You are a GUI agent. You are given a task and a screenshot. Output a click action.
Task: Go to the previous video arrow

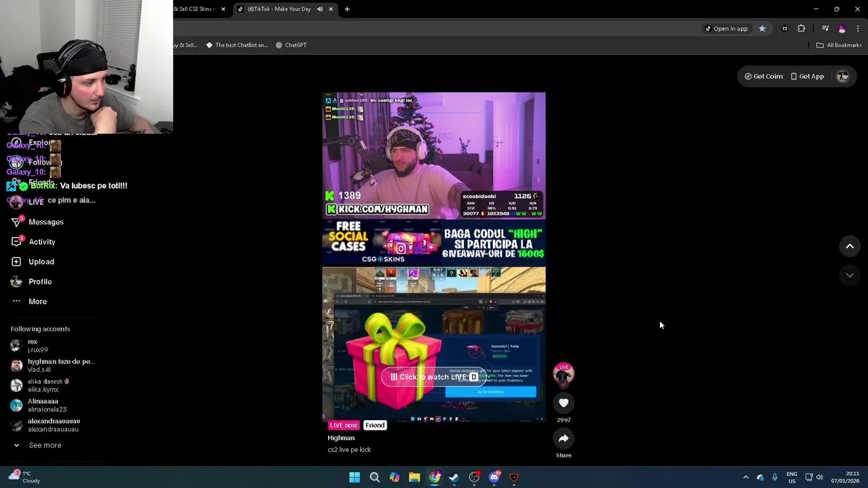tap(850, 247)
